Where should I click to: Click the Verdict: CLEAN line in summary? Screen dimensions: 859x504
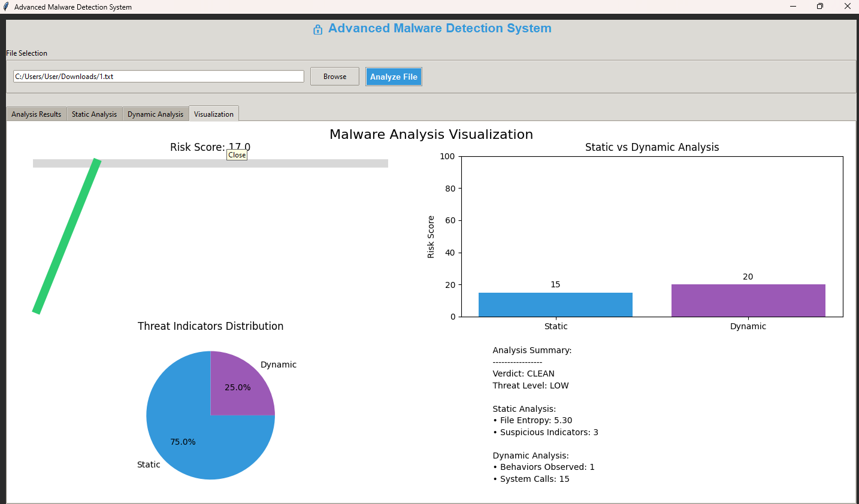click(x=524, y=374)
